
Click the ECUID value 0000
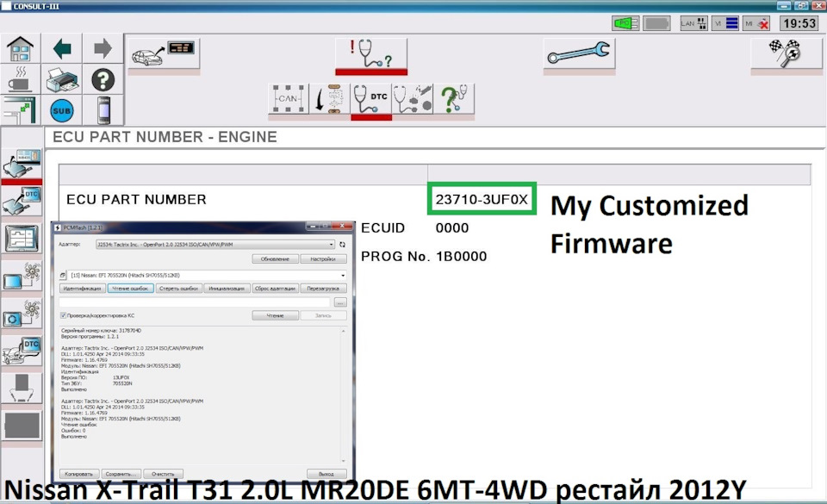click(x=452, y=227)
